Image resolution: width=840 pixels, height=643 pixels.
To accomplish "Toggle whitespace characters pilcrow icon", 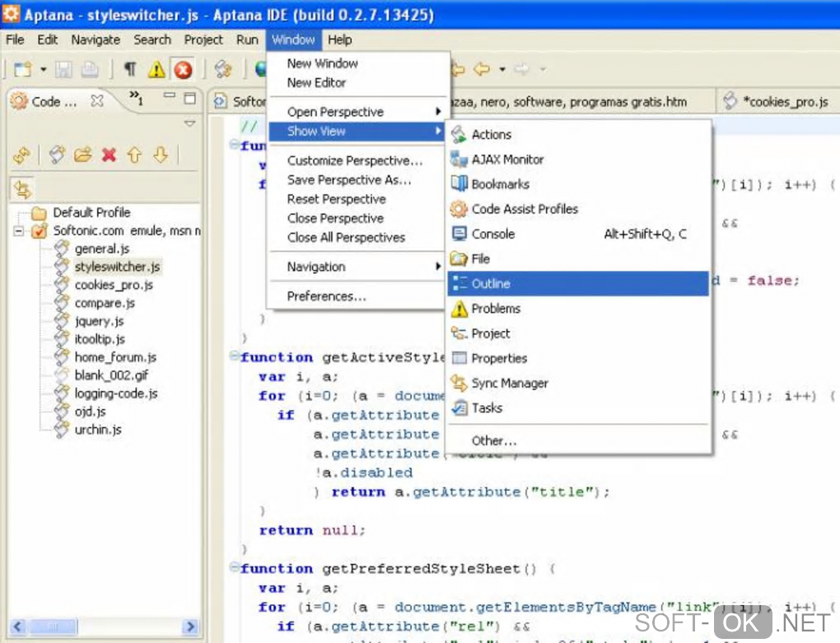I will [x=129, y=69].
